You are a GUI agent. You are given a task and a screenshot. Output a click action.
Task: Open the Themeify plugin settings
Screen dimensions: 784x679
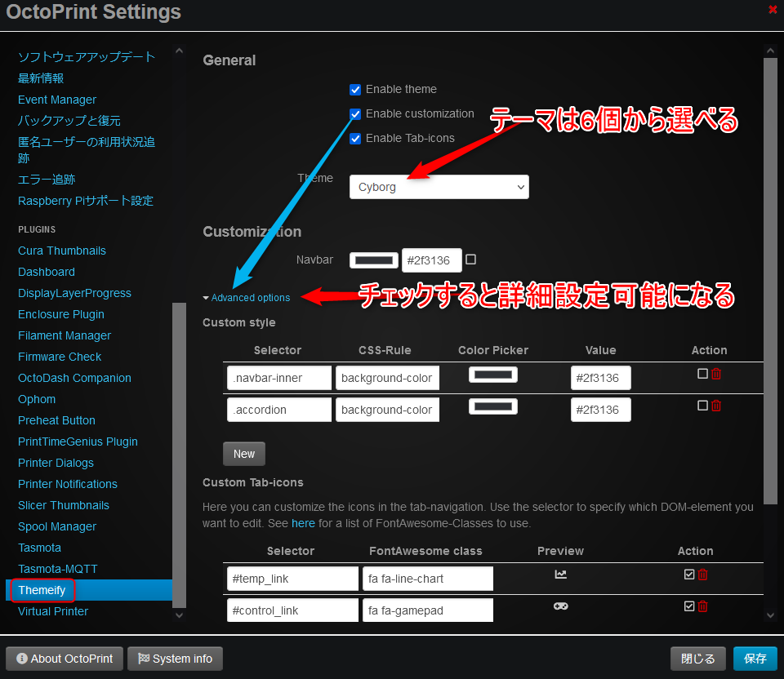click(42, 590)
